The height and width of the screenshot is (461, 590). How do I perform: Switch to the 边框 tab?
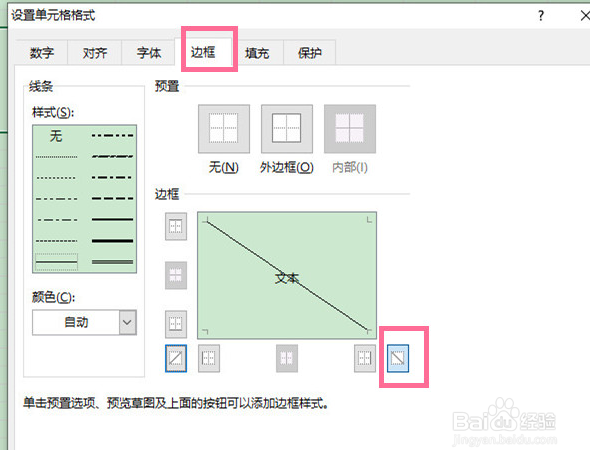coord(203,52)
